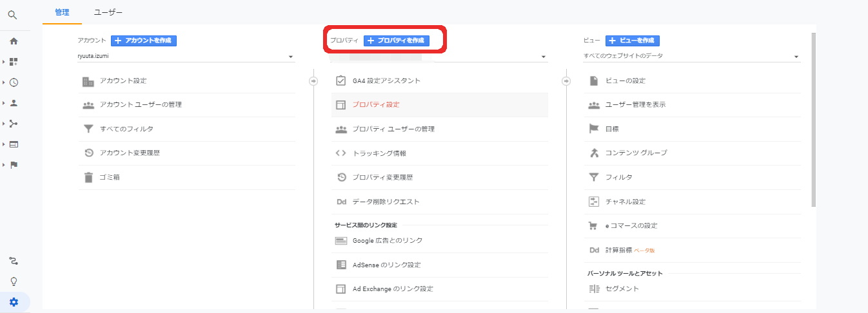The width and height of the screenshot is (868, 313).
Task: Open the ゴミ箱 trash item
Action: pyautogui.click(x=109, y=177)
